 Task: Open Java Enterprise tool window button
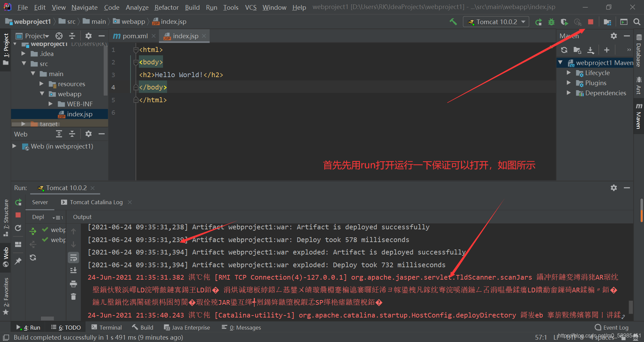187,328
